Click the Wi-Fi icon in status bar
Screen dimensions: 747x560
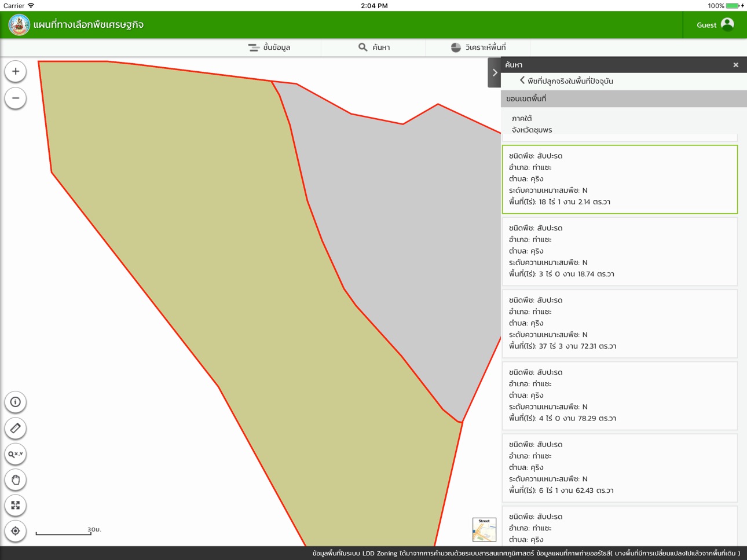click(31, 5)
